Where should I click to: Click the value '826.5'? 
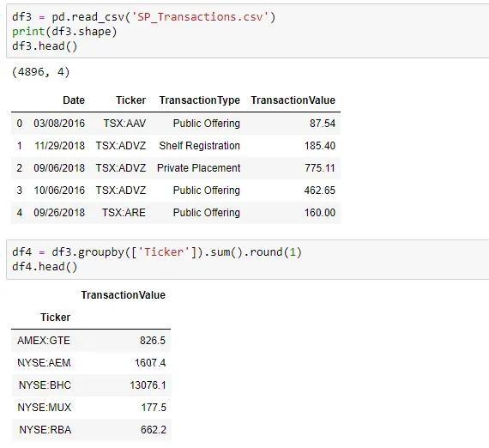point(153,341)
